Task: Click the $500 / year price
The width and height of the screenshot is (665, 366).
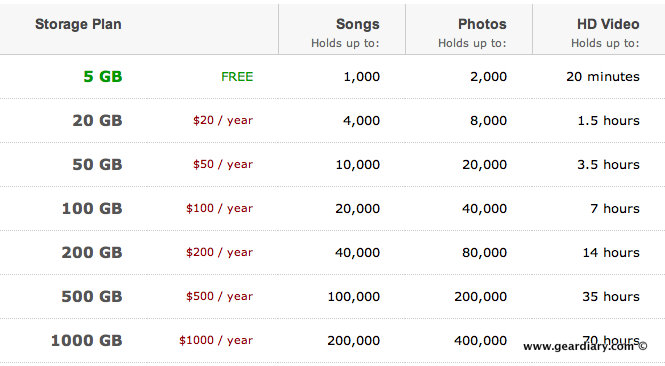Action: (x=220, y=296)
